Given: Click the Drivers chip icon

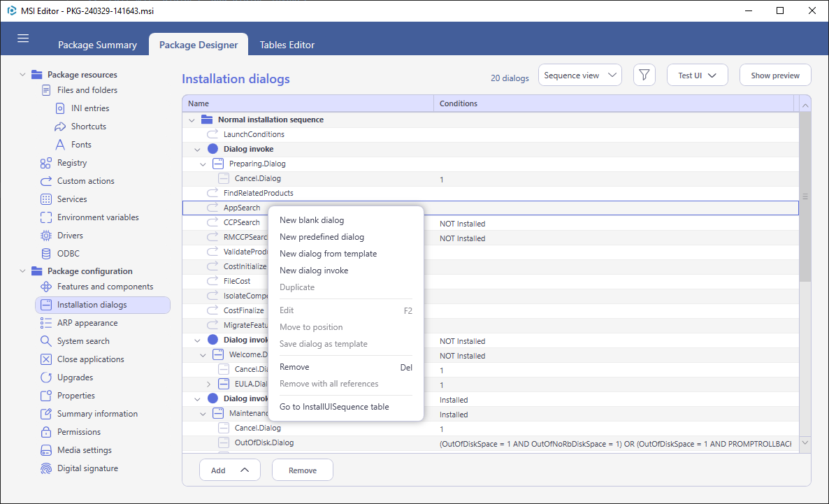Looking at the screenshot, I should 46,236.
